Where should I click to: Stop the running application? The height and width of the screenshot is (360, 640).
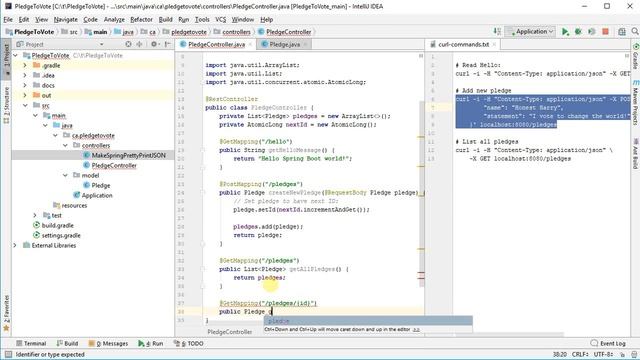[x=605, y=32]
